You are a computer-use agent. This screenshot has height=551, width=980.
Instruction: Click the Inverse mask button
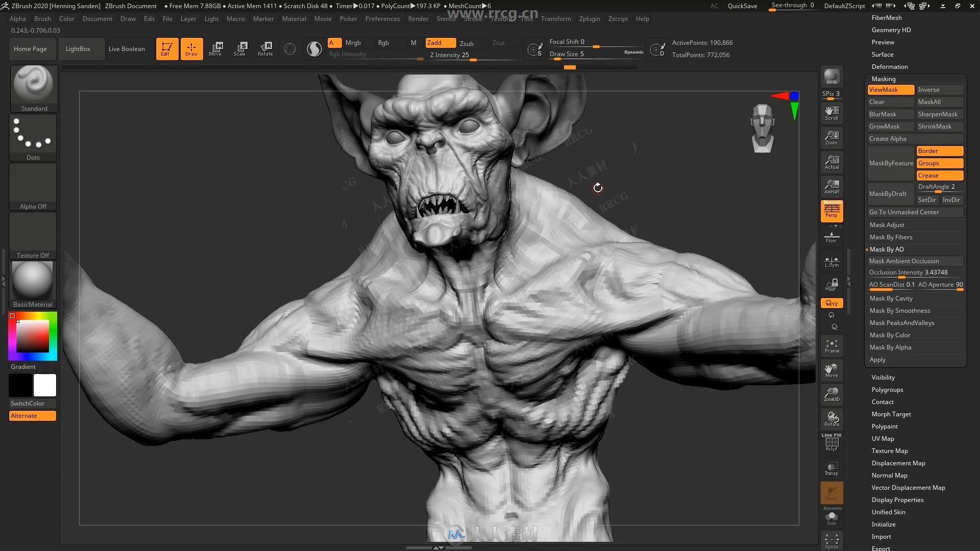pos(940,90)
